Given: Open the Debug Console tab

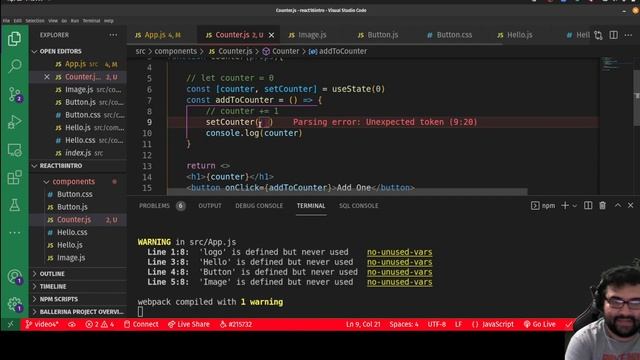Looking at the screenshot, I should 259,206.
